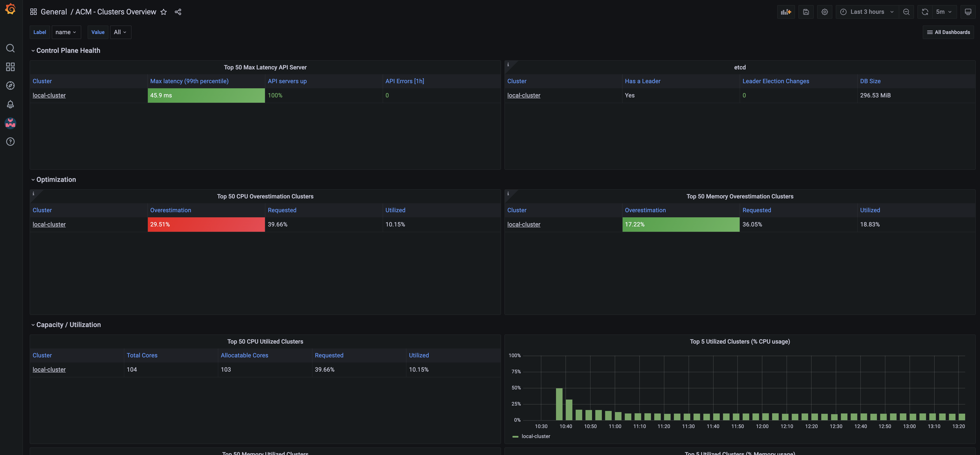
Task: Sort by Allocatable Cores column
Action: (244, 355)
